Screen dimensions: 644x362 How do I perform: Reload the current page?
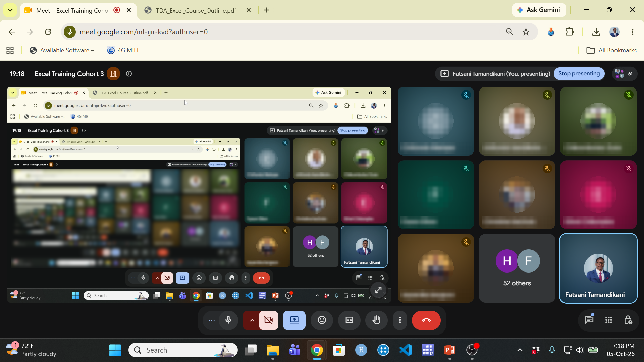click(48, 32)
